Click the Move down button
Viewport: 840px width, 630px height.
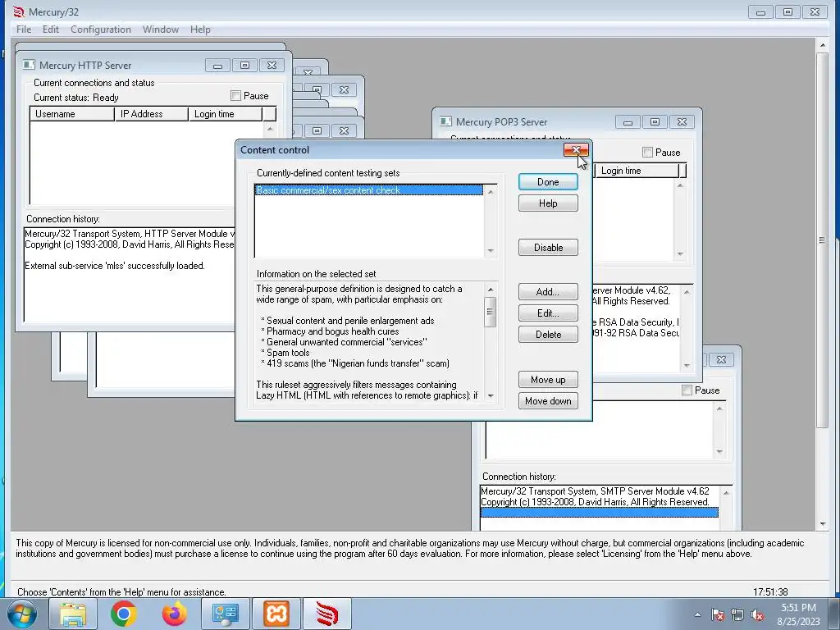[548, 401]
